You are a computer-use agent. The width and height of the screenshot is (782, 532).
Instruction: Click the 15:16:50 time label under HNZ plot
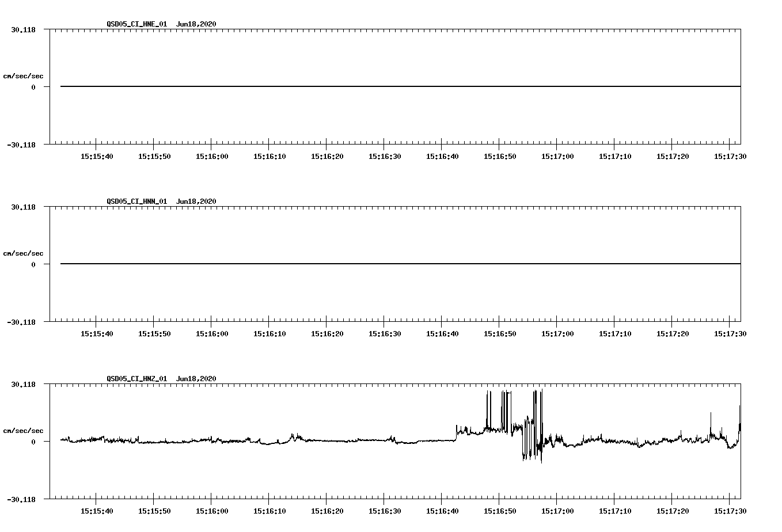click(x=500, y=511)
